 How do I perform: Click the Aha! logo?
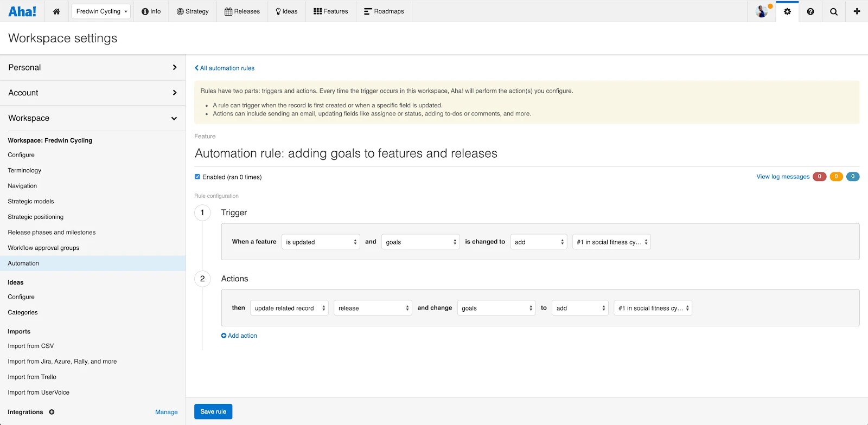pyautogui.click(x=22, y=11)
